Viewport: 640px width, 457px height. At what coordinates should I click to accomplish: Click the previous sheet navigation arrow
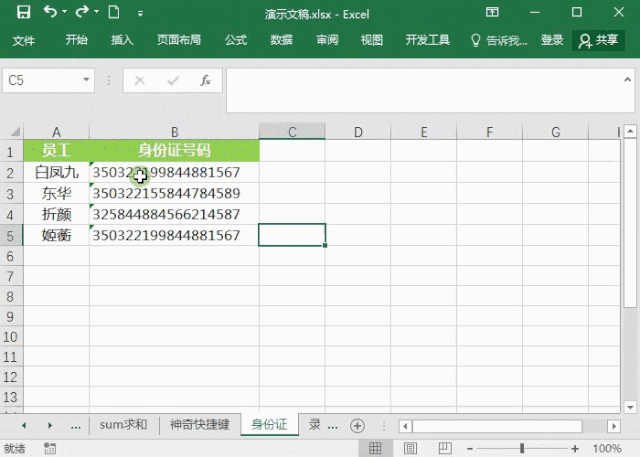[x=24, y=426]
